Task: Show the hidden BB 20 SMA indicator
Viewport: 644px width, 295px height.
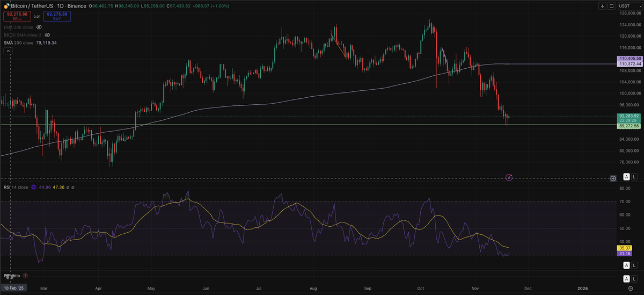Action: pyautogui.click(x=48, y=34)
